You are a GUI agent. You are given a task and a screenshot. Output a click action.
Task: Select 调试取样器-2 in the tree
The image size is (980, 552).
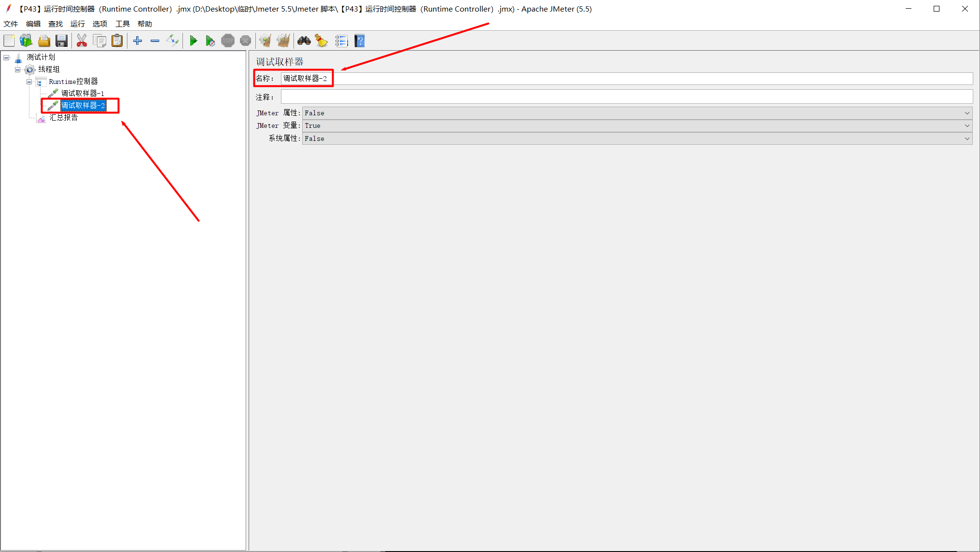tap(83, 105)
